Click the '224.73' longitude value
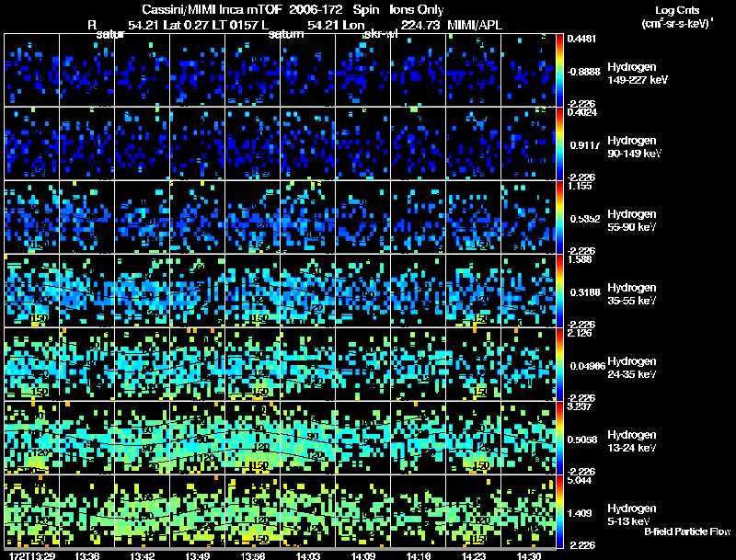 point(420,25)
